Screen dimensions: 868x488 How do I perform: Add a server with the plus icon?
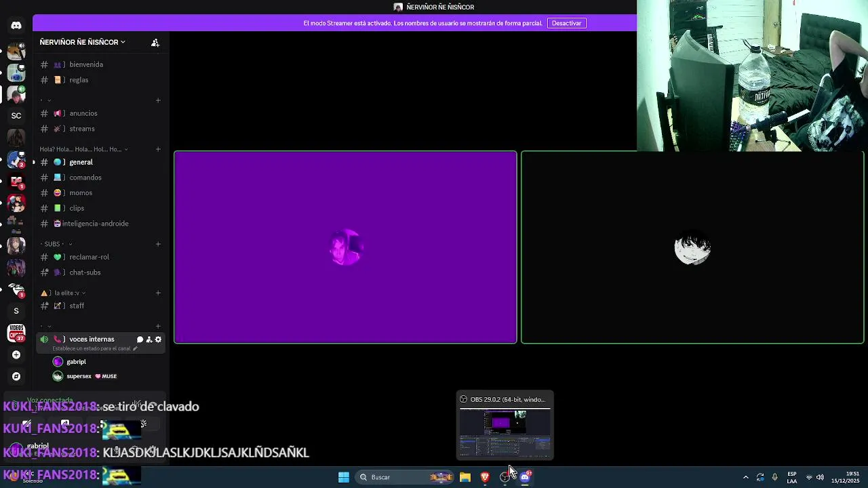[x=16, y=354]
